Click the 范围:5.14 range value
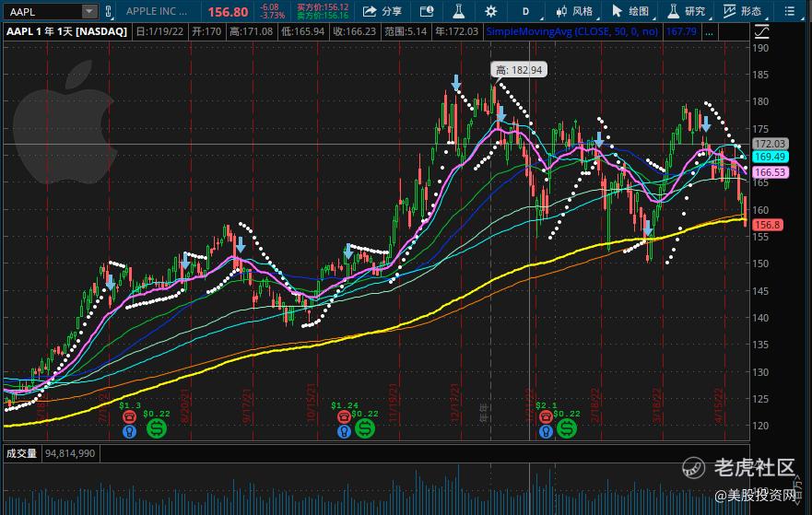This screenshot has height=515, width=812. [406, 31]
